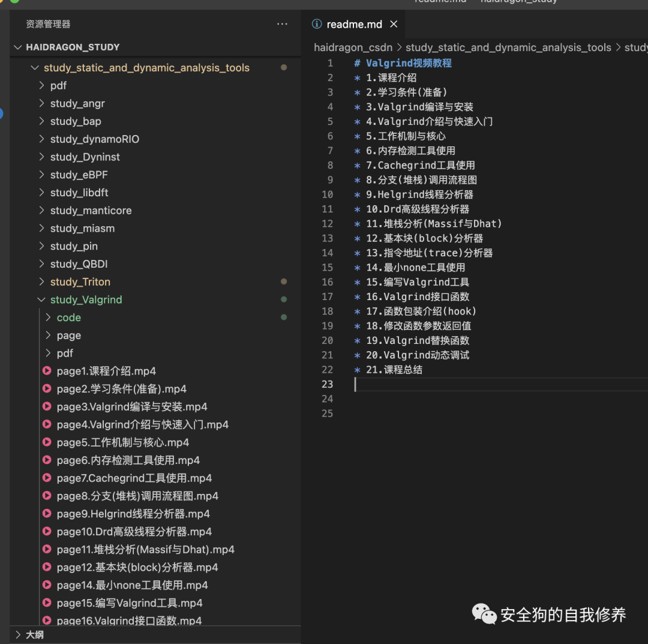Expand the 大纲 outline section
This screenshot has height=644, width=648.
17,634
